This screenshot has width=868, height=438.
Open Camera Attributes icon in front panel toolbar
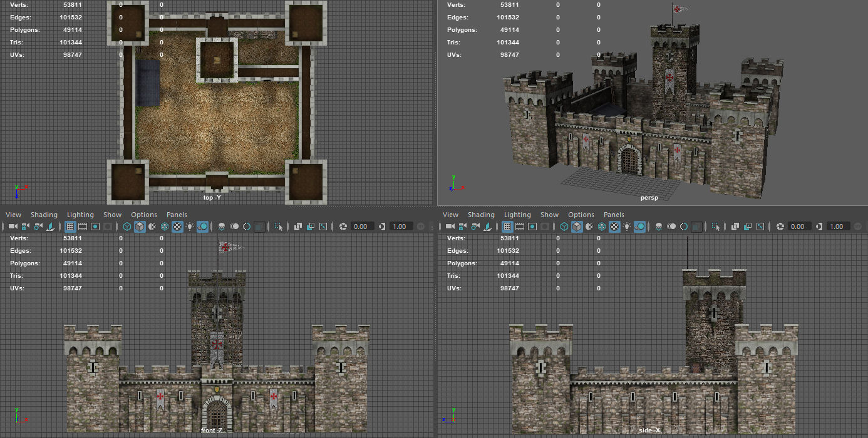tap(38, 227)
